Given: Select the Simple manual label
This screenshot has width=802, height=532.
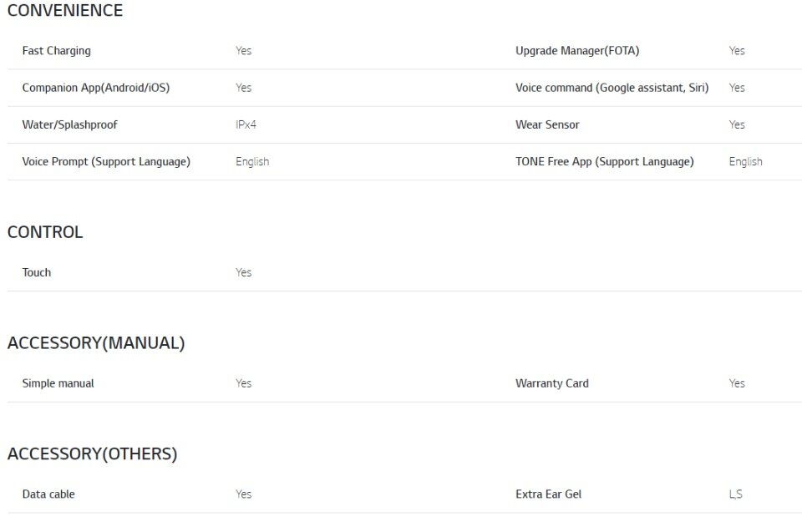Looking at the screenshot, I should (x=58, y=383).
